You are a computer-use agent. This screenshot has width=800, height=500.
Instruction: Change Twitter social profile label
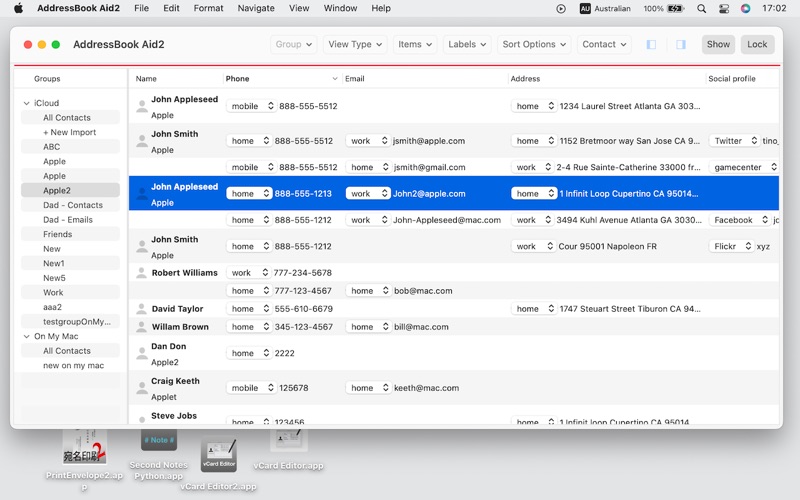click(734, 141)
